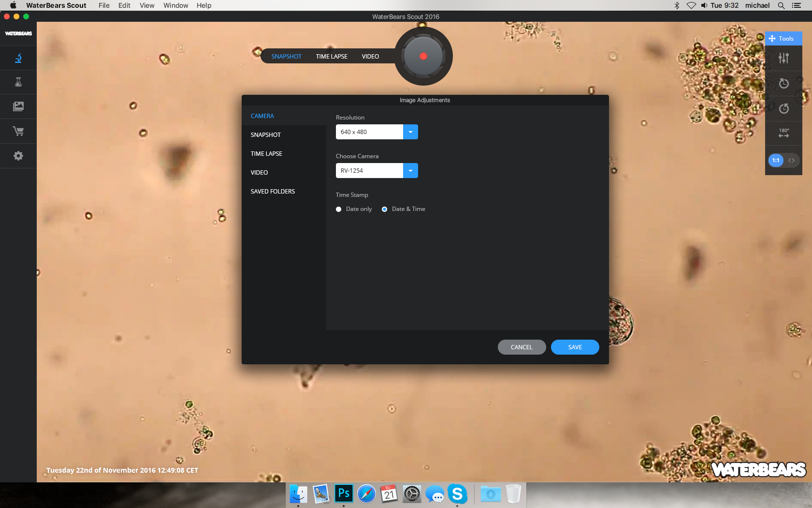The height and width of the screenshot is (508, 812).
Task: Open the Apple menu
Action: click(13, 5)
